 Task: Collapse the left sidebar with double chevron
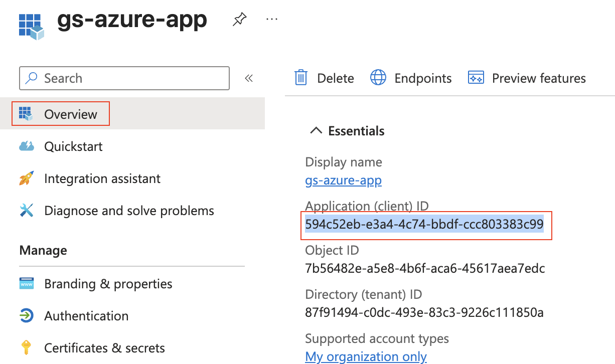[x=249, y=78]
